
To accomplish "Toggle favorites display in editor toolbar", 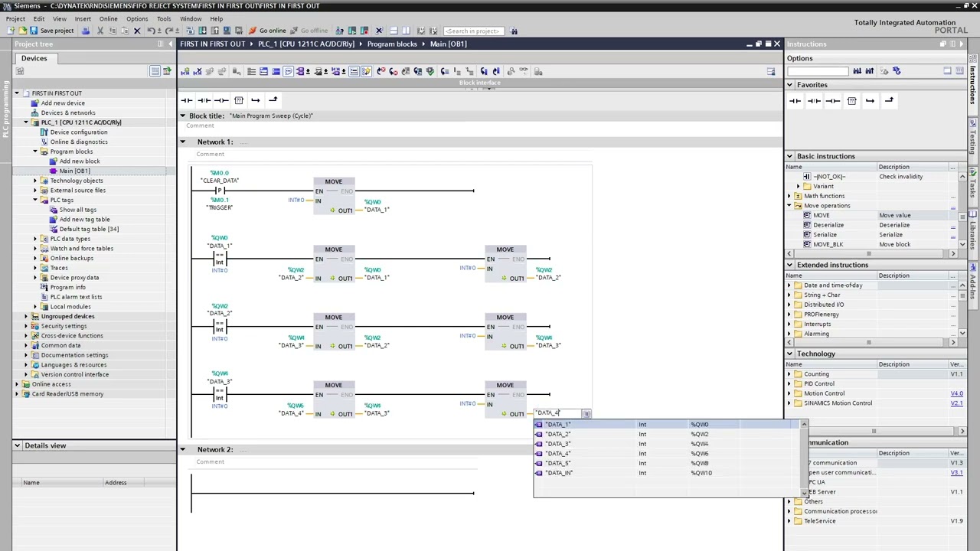I will coord(366,71).
